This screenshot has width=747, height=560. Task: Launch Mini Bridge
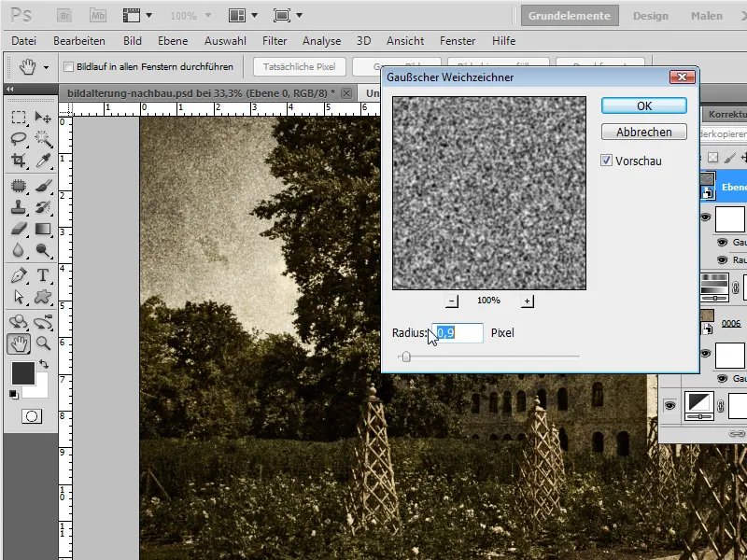pyautogui.click(x=98, y=15)
